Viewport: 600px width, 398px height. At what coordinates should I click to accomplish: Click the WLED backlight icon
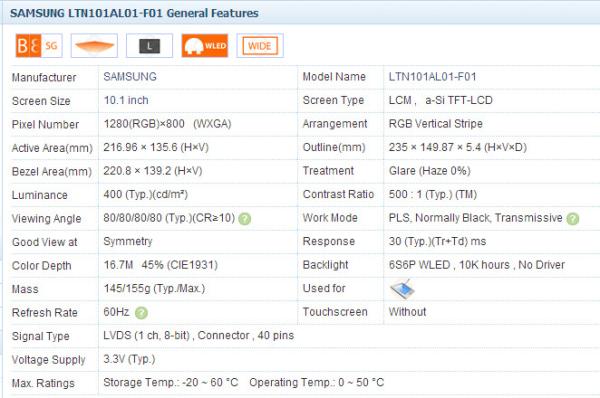coord(205,46)
